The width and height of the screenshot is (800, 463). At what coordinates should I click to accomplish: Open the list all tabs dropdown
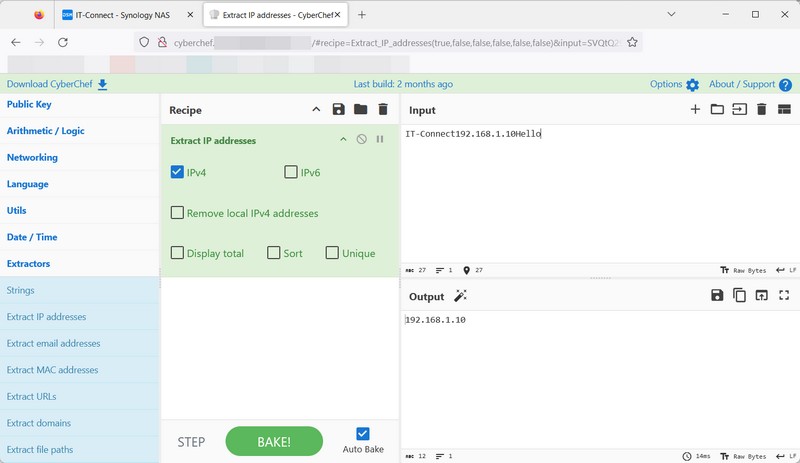pyautogui.click(x=671, y=15)
